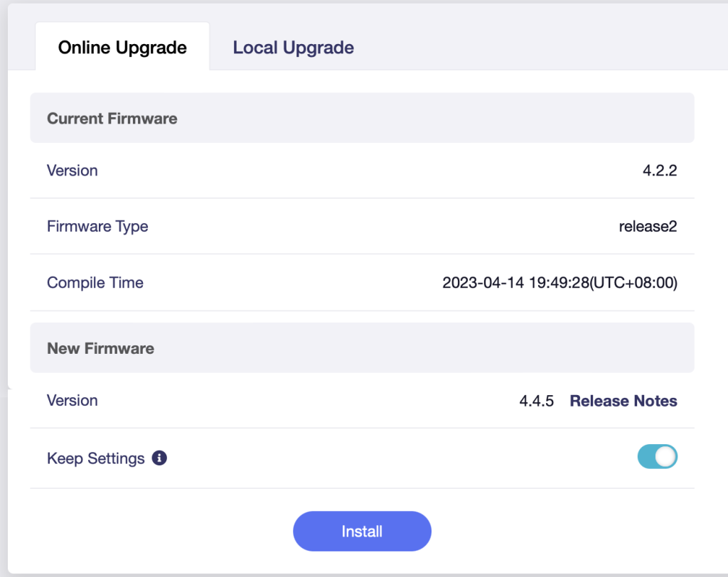
Task: Click the New Firmware section header
Action: [x=100, y=349]
